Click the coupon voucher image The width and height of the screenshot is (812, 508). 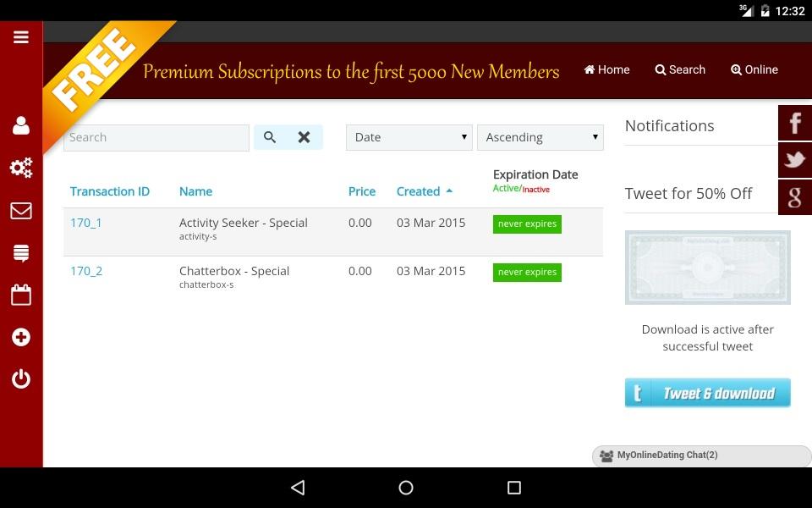pyautogui.click(x=707, y=267)
